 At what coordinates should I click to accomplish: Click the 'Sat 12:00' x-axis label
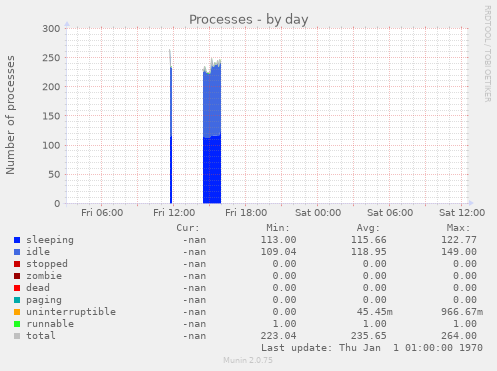click(462, 213)
